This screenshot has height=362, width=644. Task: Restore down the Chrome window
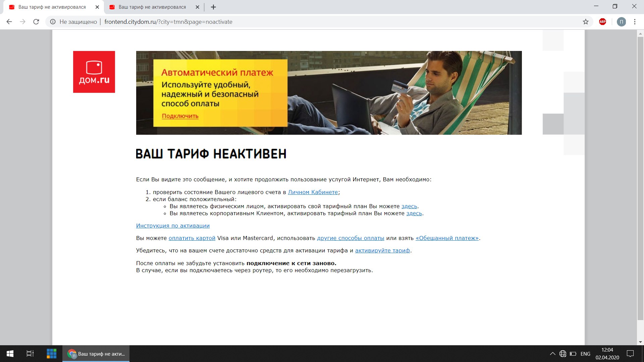point(615,6)
